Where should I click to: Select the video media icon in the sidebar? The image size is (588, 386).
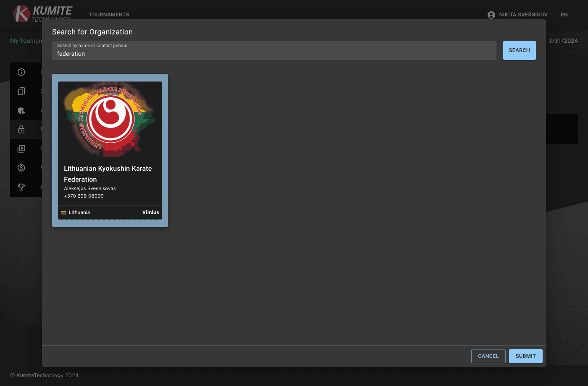pos(21,149)
